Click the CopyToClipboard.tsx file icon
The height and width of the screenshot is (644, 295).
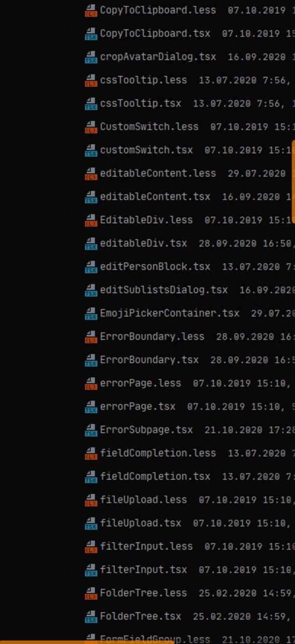tap(91, 34)
